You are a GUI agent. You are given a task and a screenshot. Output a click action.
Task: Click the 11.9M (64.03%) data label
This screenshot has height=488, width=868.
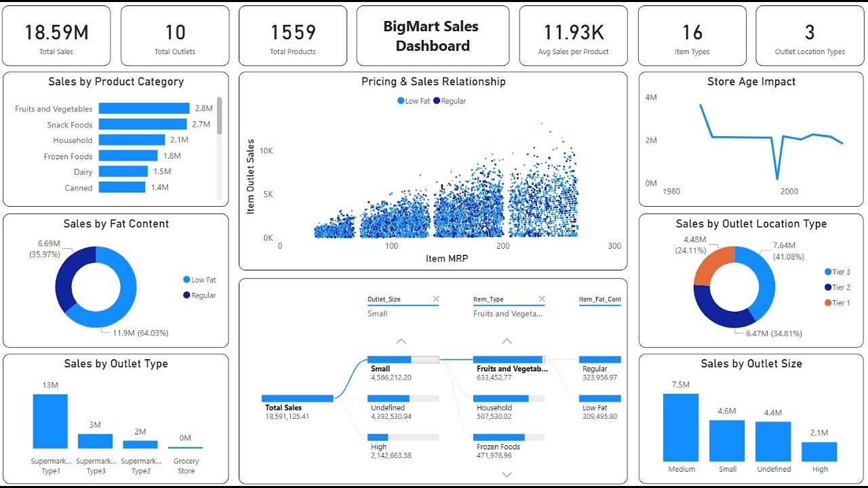pos(140,333)
